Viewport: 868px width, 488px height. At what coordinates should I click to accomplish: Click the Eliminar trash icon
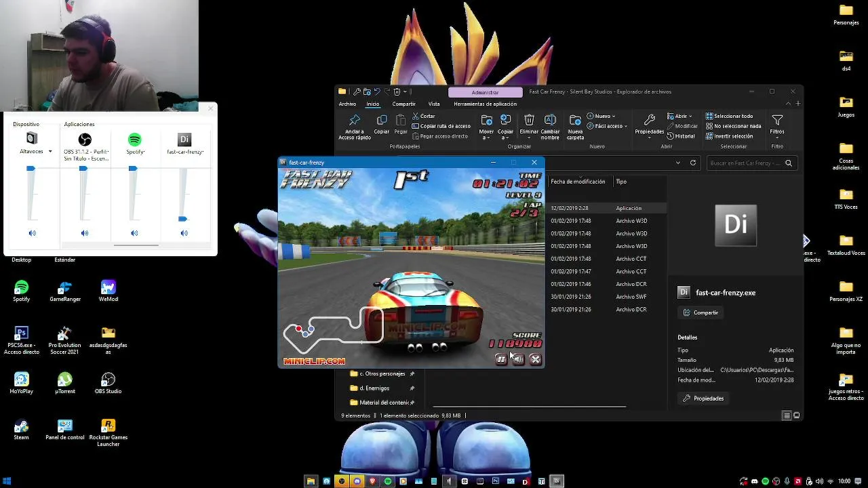point(529,120)
